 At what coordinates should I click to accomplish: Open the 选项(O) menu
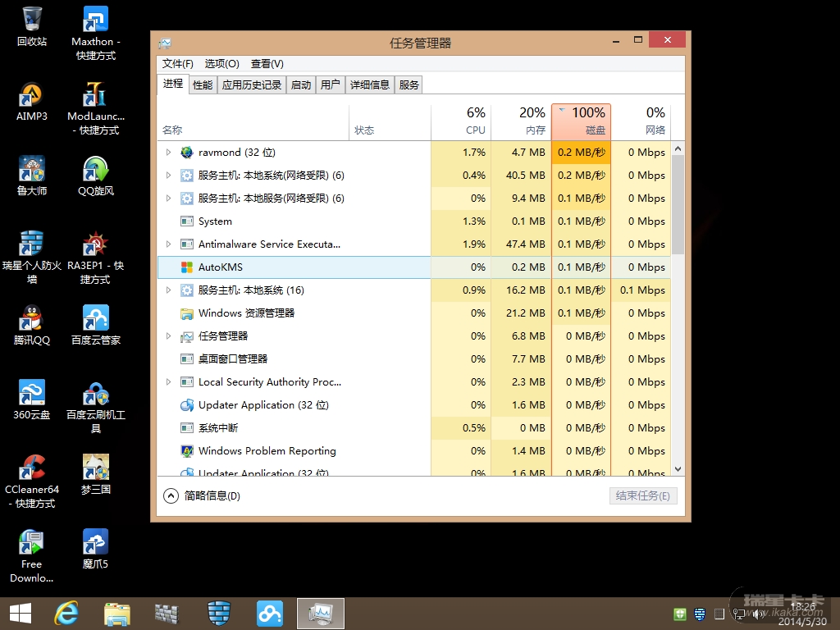coord(221,64)
